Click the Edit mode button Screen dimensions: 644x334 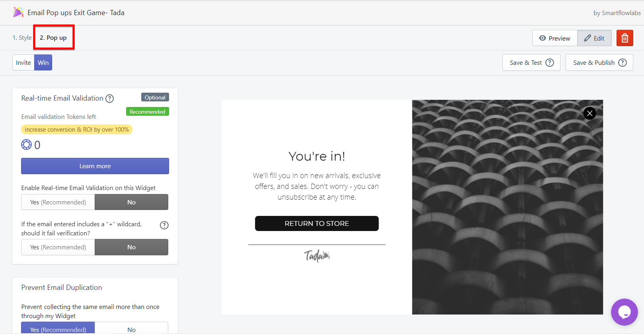(x=594, y=38)
